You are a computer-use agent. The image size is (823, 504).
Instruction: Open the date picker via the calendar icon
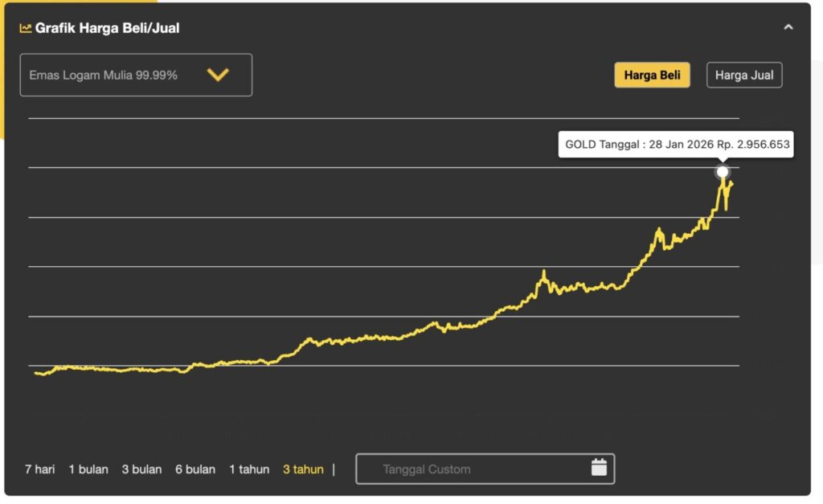click(x=599, y=469)
